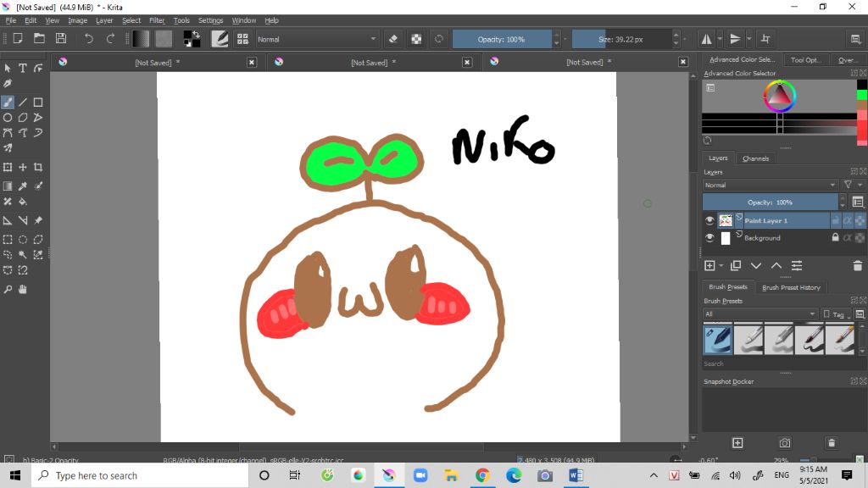Viewport: 868px width, 488px height.
Task: Save the current document
Action: coord(61,39)
